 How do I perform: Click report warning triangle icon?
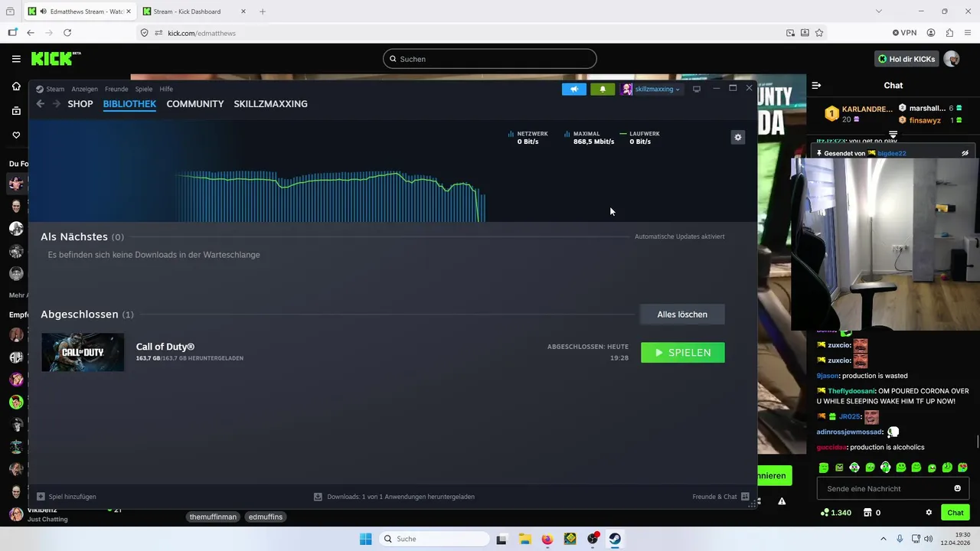(782, 501)
